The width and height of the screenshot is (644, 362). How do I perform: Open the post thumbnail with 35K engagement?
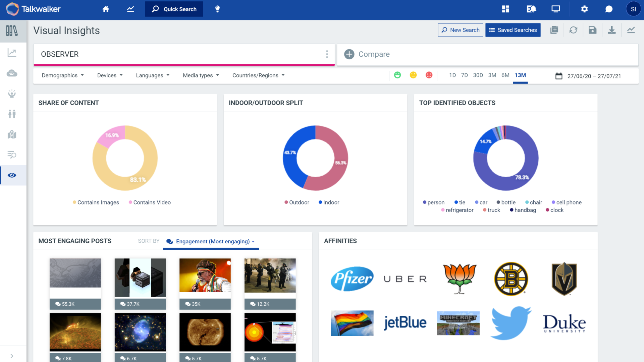click(205, 275)
